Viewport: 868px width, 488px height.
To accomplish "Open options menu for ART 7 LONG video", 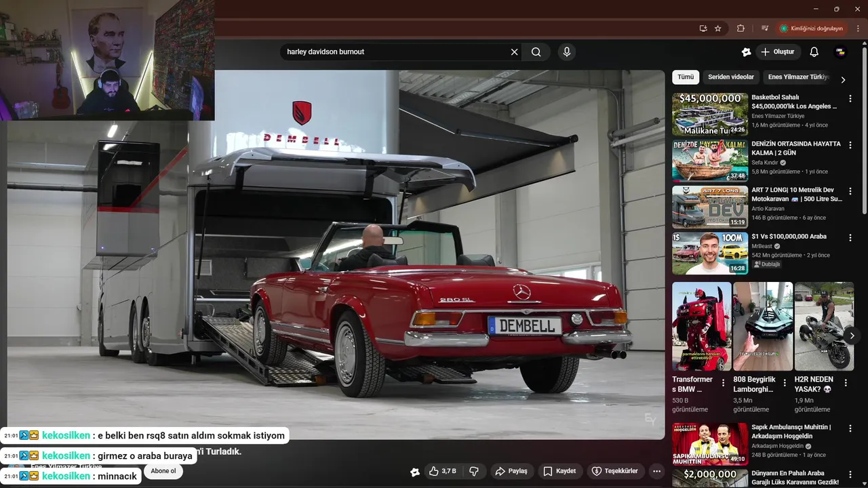I will point(850,191).
